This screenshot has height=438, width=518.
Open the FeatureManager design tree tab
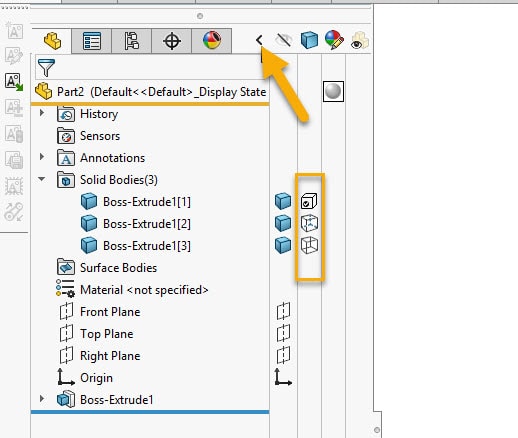(52, 41)
